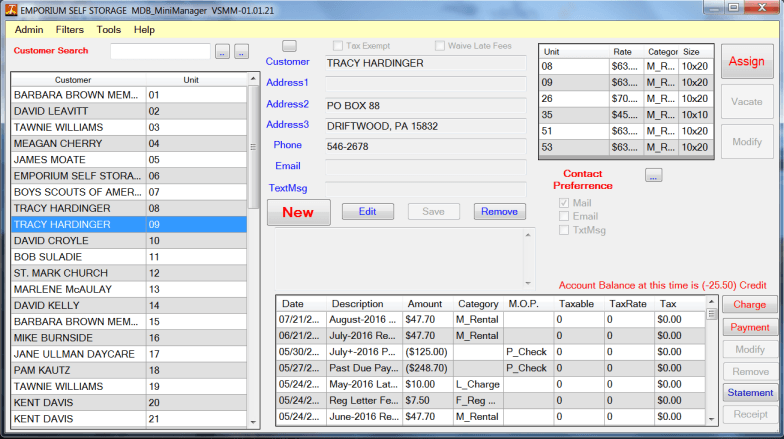Click into the Customer Search input field

tap(160, 51)
